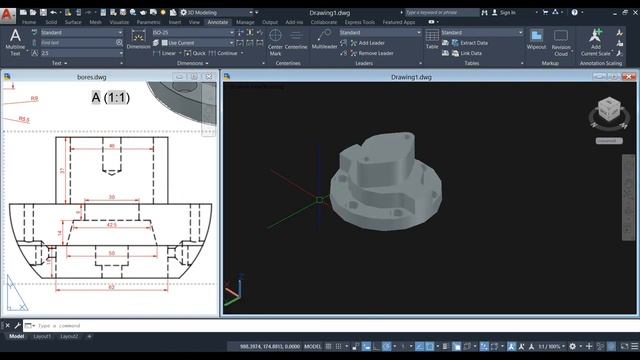Toggle dynamic input in status bar
Screen dimensions: 640x360
[366, 346]
